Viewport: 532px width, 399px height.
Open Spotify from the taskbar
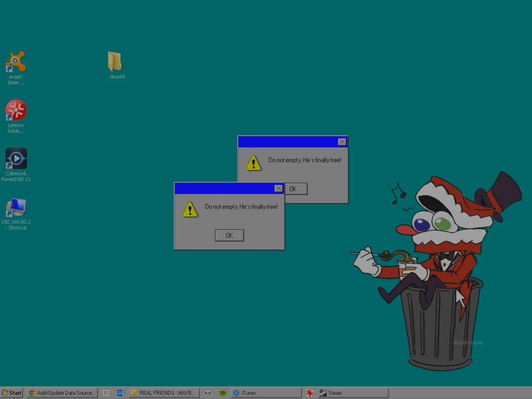223,393
